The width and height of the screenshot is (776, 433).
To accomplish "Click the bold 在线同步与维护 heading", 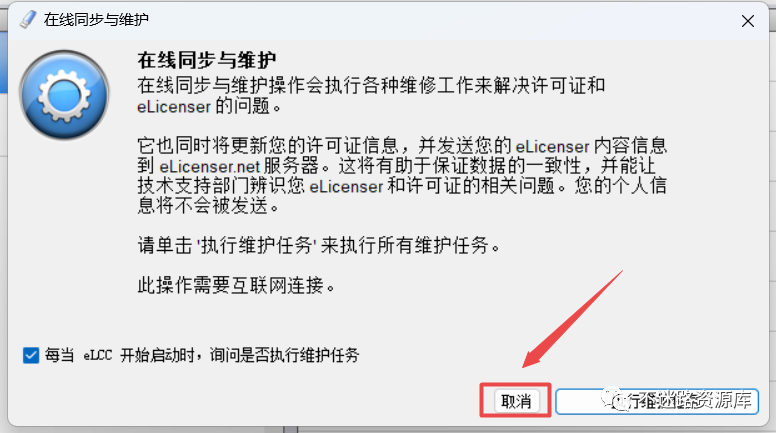I will (207, 60).
